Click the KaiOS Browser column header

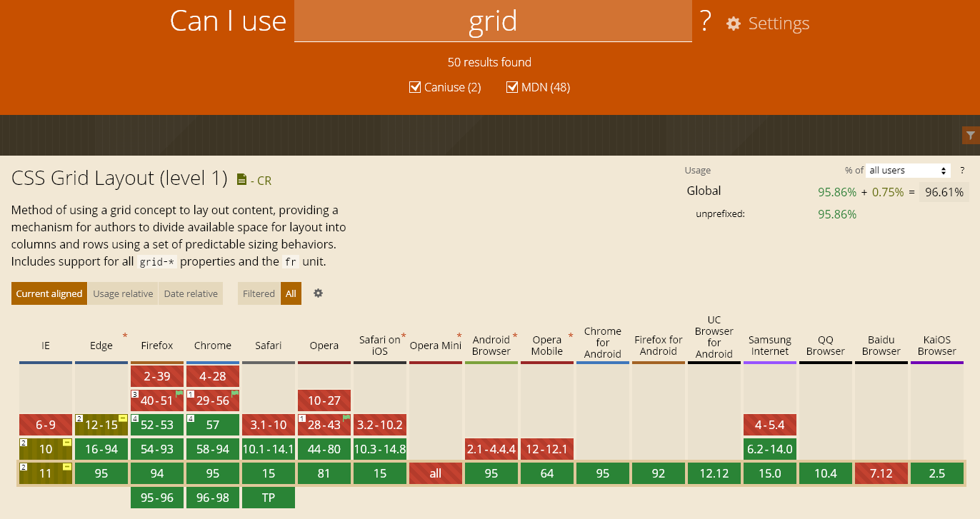937,346
